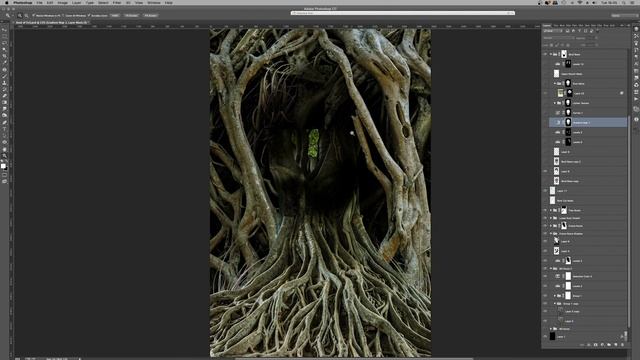Open the layer blend mode dropdown
Image resolution: width=640 pixels, height=360 pixels.
(x=558, y=38)
